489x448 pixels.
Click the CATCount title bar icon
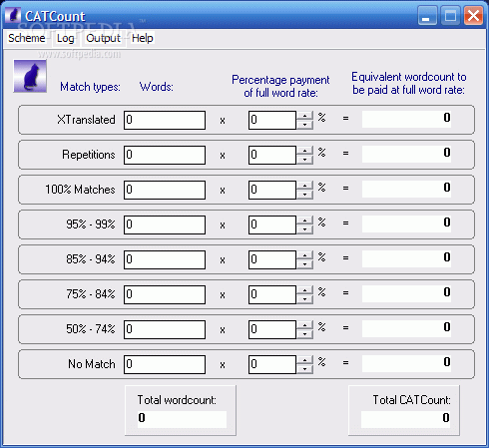pyautogui.click(x=13, y=15)
